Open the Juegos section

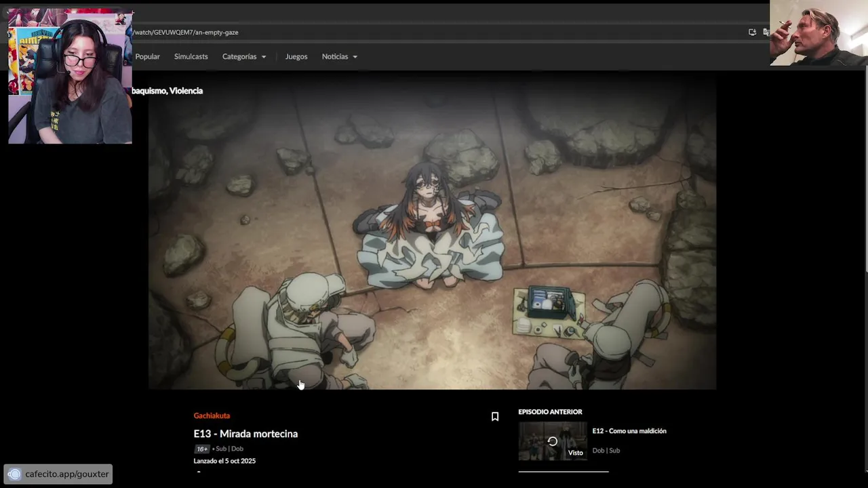(296, 56)
